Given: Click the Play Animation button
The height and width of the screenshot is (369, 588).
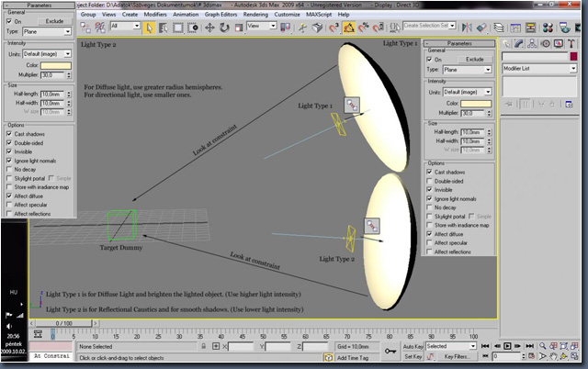Looking at the screenshot, I should pos(507,346).
